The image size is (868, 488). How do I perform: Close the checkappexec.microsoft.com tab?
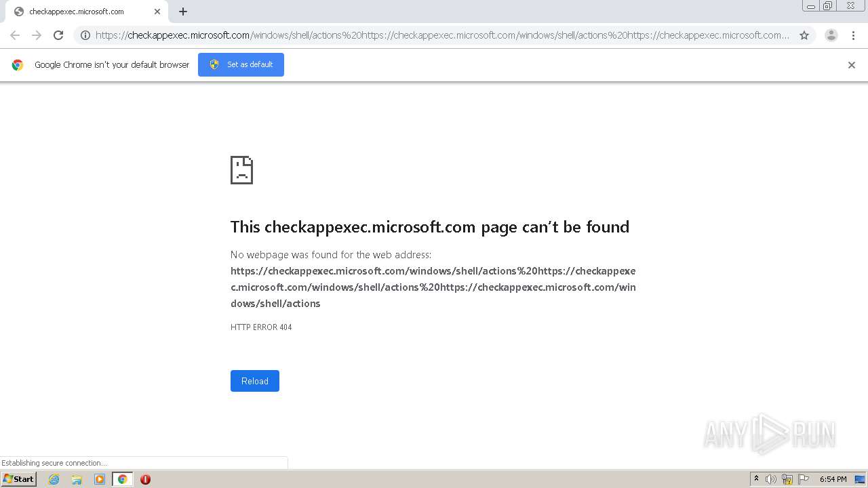pyautogui.click(x=158, y=12)
